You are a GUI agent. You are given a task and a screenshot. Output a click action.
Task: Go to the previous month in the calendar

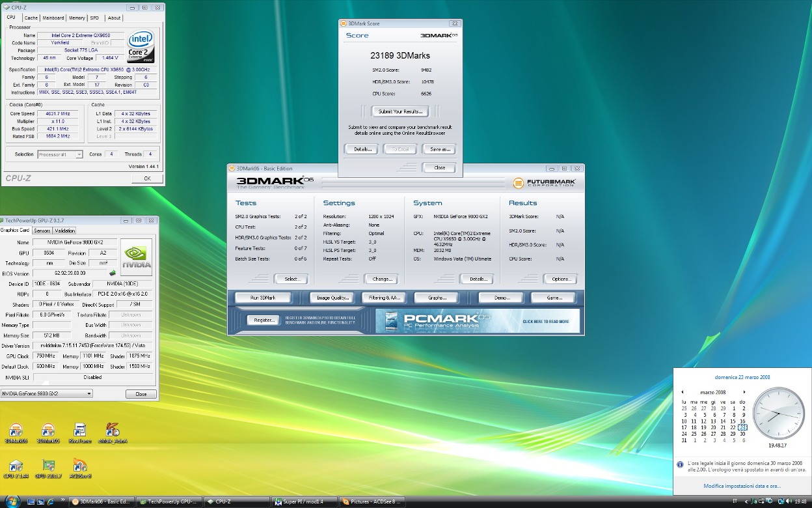coord(682,392)
